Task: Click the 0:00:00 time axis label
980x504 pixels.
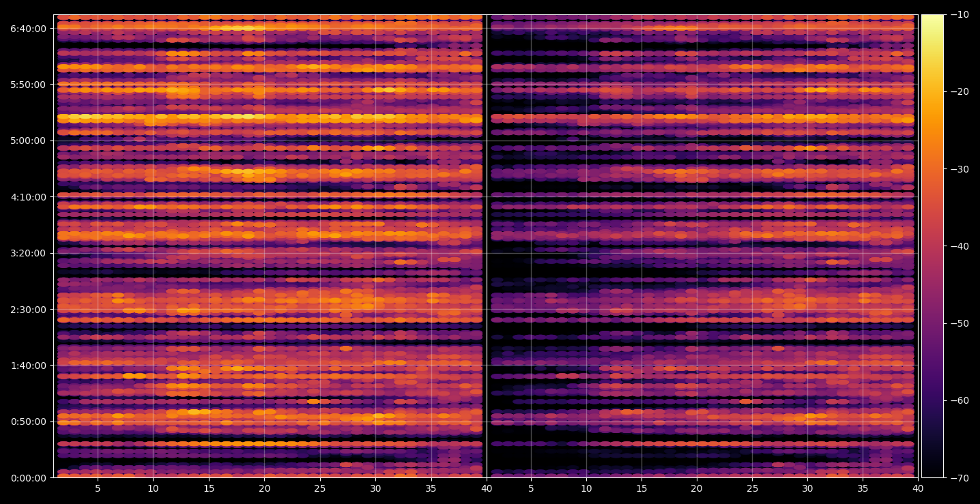Action: tap(28, 477)
